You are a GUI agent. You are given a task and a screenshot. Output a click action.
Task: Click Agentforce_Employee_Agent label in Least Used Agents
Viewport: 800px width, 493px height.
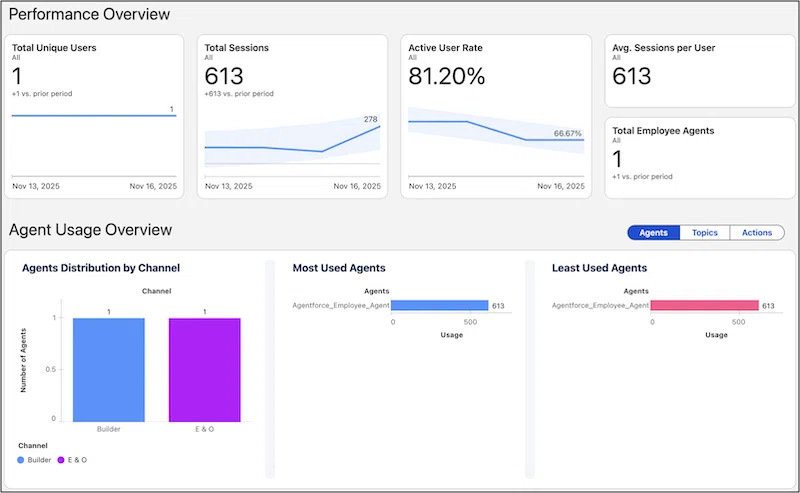(601, 305)
